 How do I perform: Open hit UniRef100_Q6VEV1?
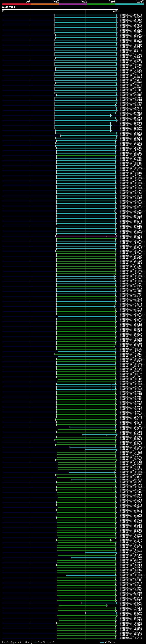131,25
